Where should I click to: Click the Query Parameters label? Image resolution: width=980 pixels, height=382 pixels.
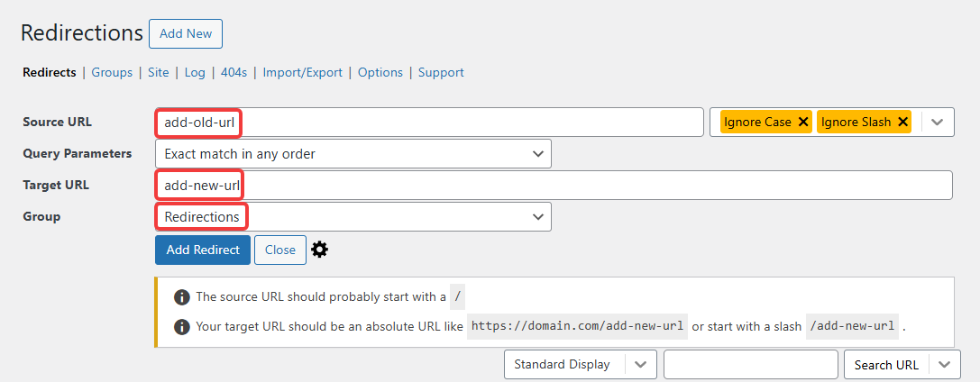(x=78, y=153)
